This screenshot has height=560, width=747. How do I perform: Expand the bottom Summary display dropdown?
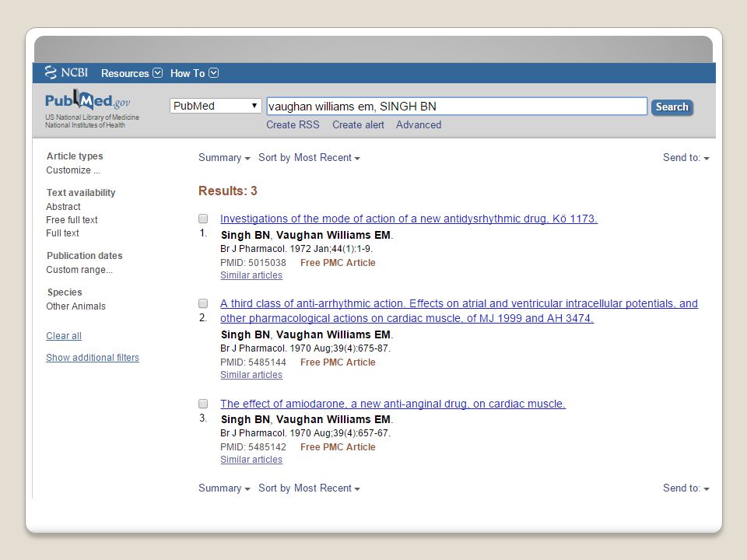224,488
